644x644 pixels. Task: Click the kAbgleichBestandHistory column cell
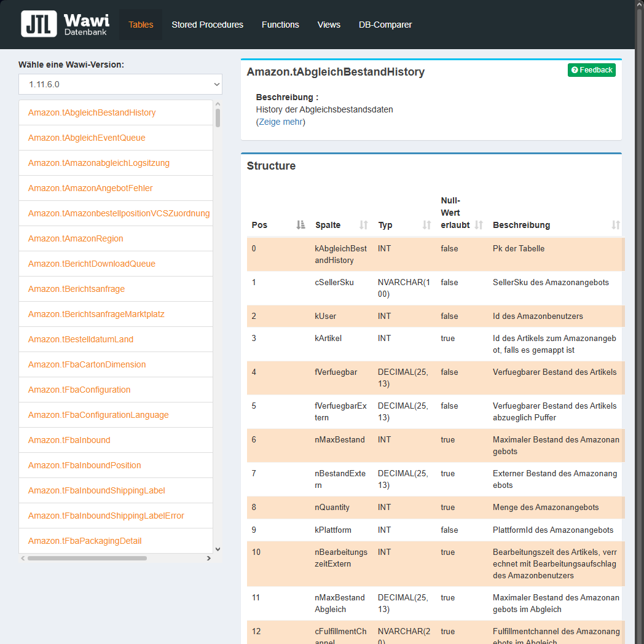340,254
